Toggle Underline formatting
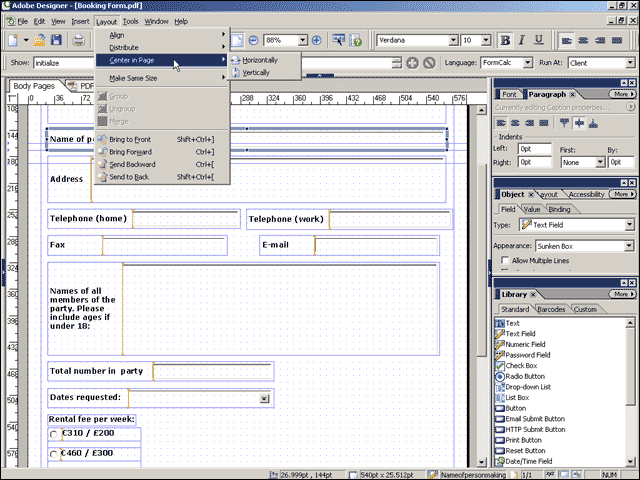The image size is (640, 480). (x=539, y=40)
